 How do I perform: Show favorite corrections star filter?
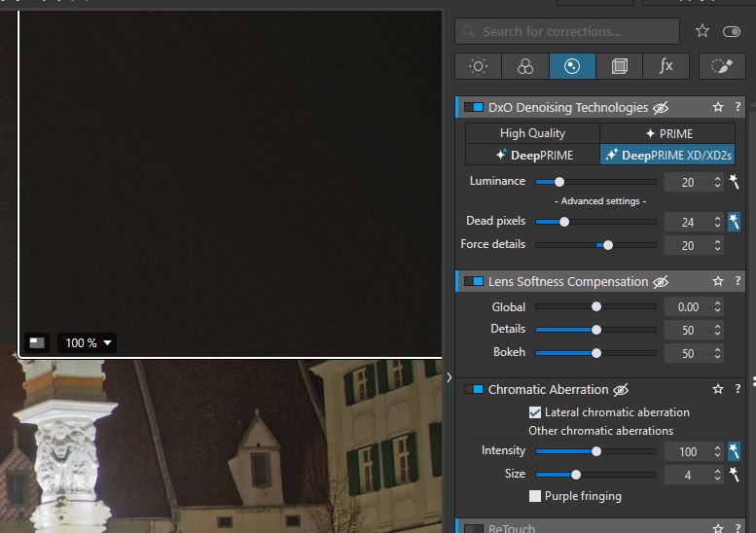point(702,31)
